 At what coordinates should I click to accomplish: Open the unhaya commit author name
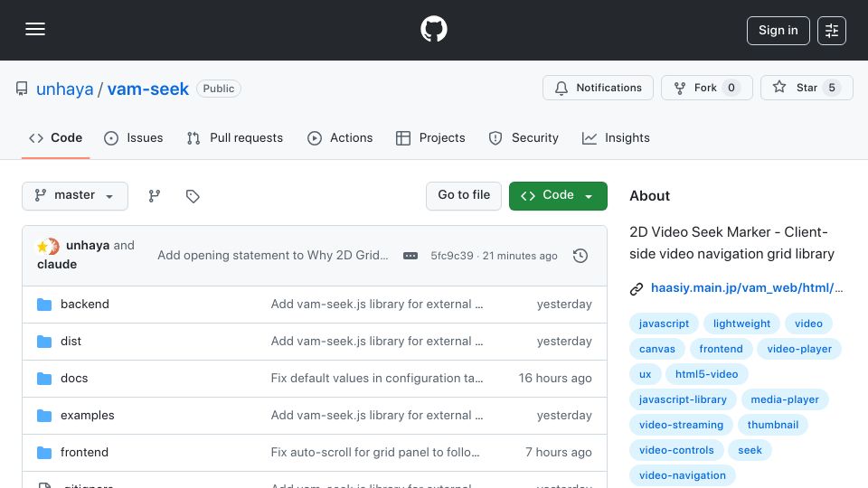pos(88,245)
